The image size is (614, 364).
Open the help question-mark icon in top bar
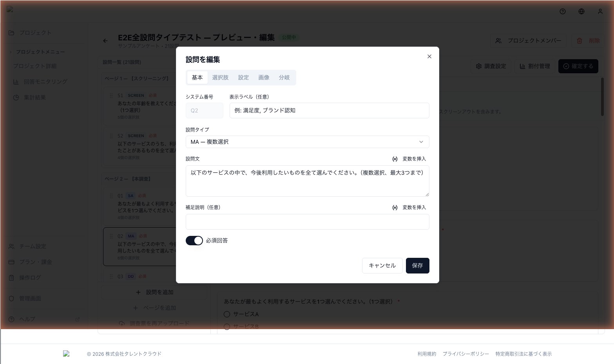(563, 12)
